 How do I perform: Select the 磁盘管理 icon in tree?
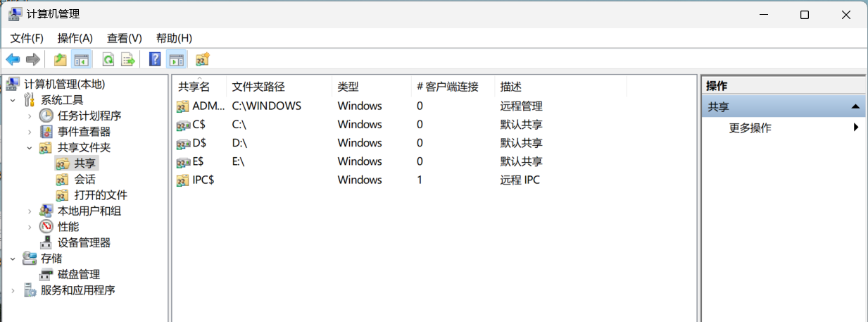point(46,274)
